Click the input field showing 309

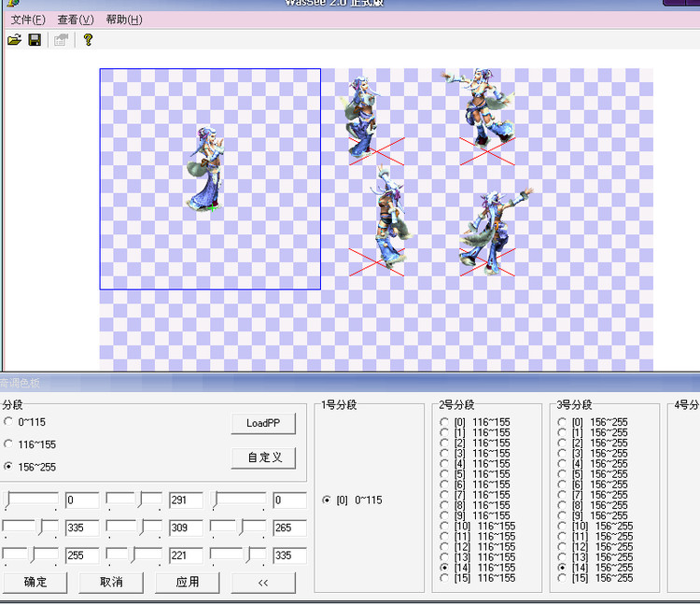[x=186, y=528]
